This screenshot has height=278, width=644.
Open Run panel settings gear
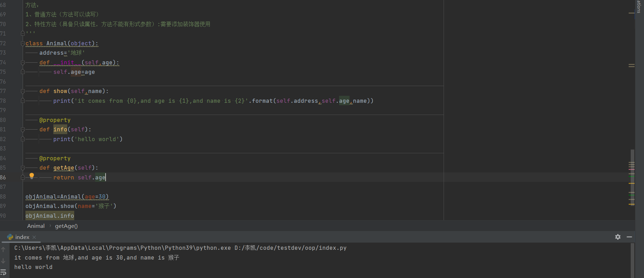point(618,237)
